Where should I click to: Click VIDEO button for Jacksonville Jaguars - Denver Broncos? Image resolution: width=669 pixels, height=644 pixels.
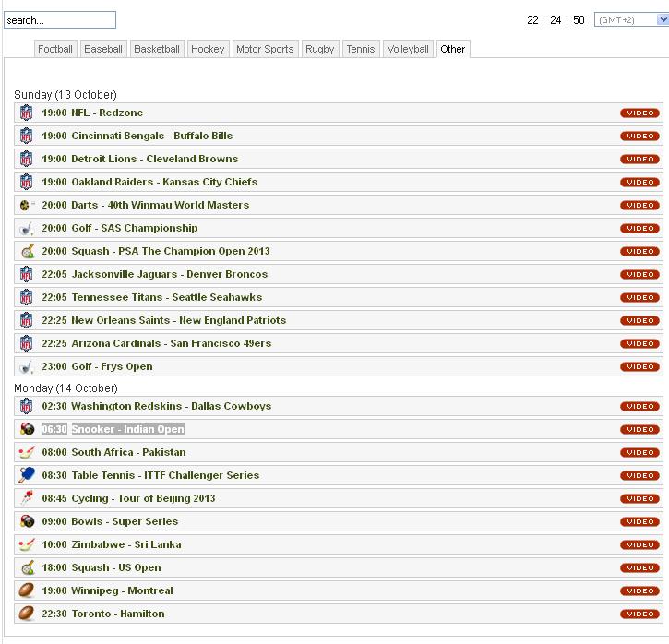640,274
